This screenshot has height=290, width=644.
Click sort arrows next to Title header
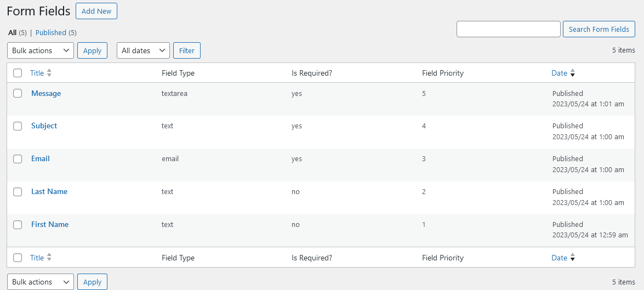(x=49, y=73)
